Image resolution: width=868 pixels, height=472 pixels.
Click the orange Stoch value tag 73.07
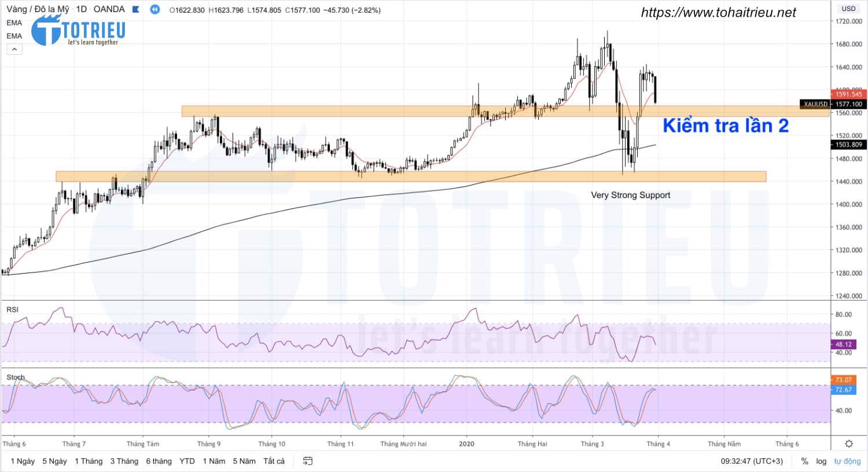click(844, 380)
